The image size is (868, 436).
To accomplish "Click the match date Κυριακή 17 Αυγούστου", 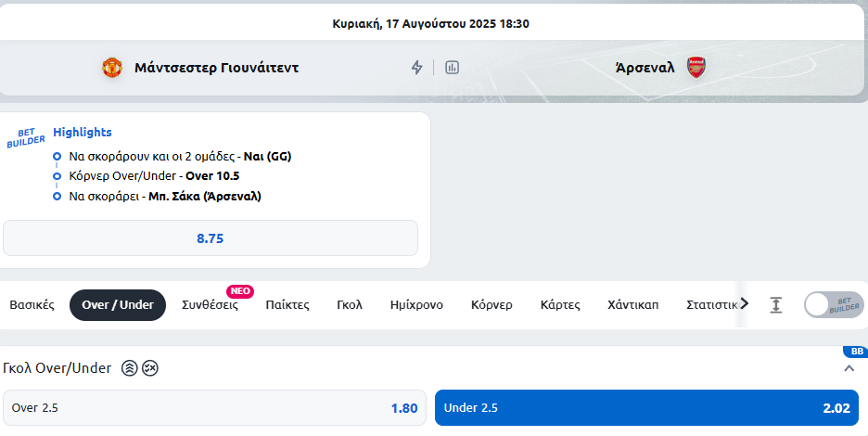I will pyautogui.click(x=430, y=24).
